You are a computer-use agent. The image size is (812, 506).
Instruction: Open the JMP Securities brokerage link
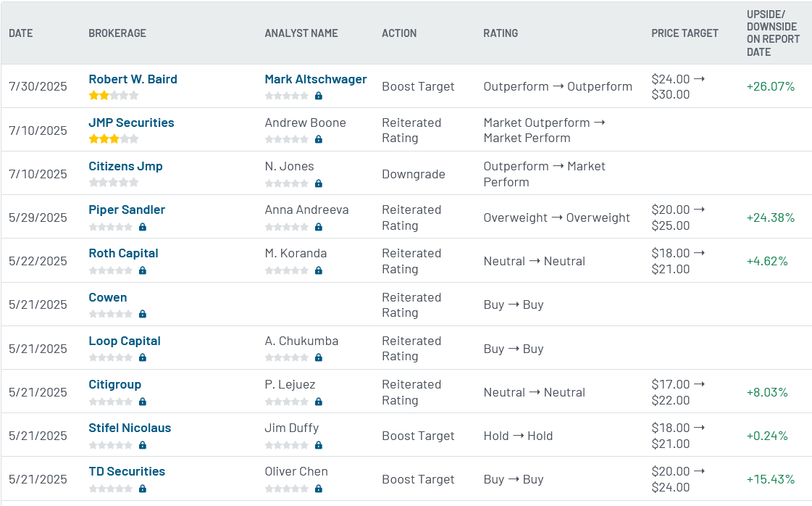tap(131, 123)
